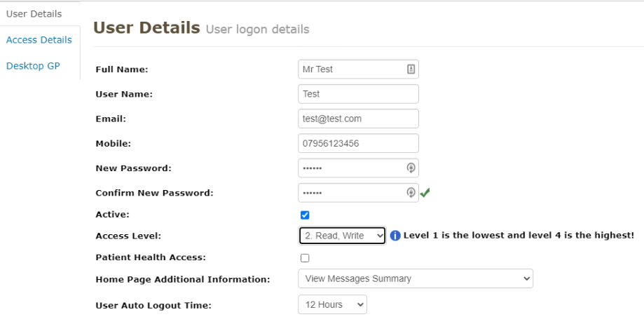Open the User Auto Logout Time dropdown
Screen dimensions: 644x317
tap(332, 304)
